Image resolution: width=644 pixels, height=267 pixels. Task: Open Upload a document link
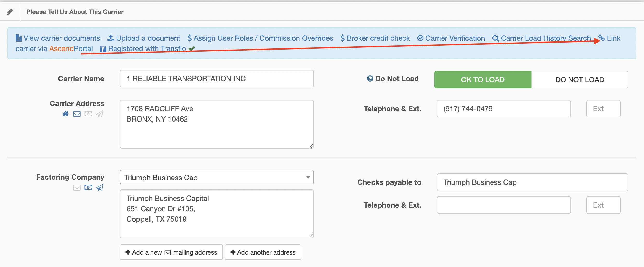click(144, 38)
